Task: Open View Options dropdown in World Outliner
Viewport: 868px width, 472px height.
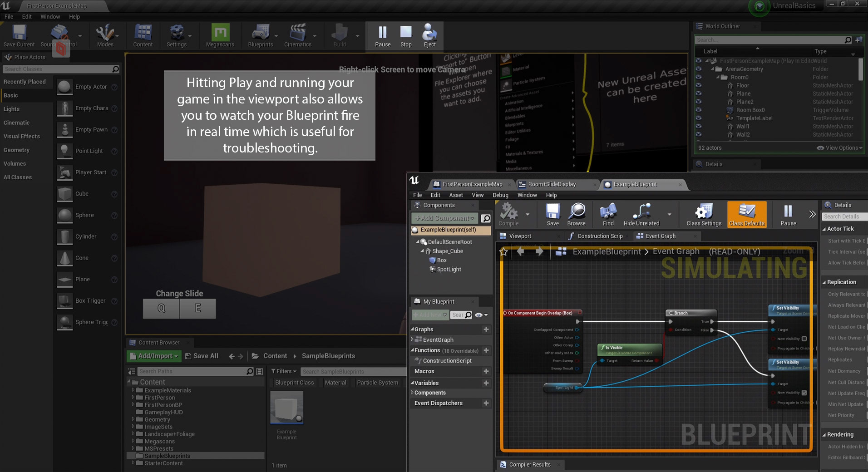Action: tap(839, 148)
